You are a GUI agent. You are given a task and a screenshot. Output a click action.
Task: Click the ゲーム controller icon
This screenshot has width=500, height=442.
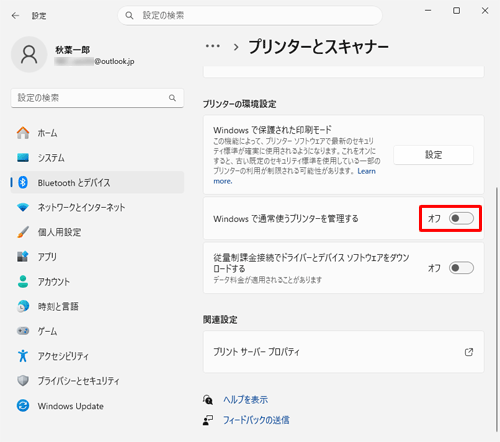pos(23,331)
